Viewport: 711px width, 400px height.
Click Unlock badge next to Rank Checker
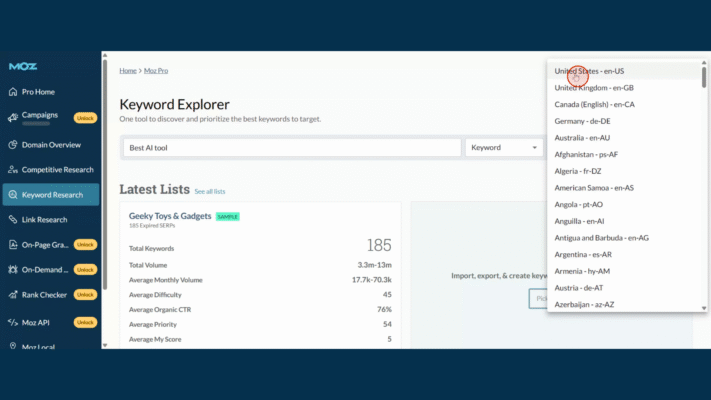[85, 294]
